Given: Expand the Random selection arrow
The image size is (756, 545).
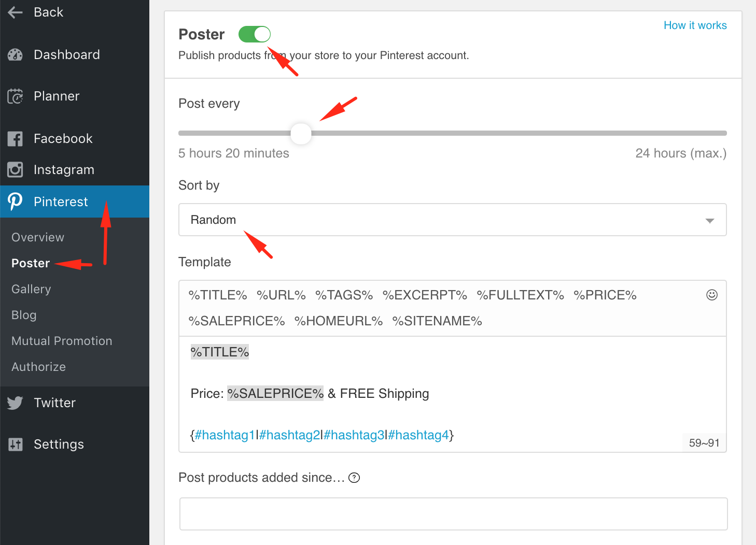Looking at the screenshot, I should [709, 220].
